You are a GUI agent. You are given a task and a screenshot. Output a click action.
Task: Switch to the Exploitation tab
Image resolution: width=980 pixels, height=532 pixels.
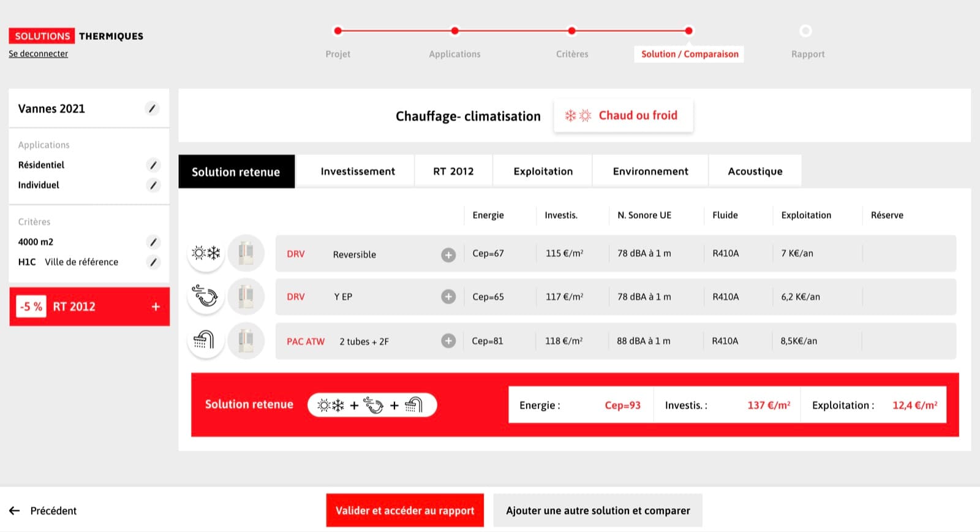pyautogui.click(x=543, y=172)
